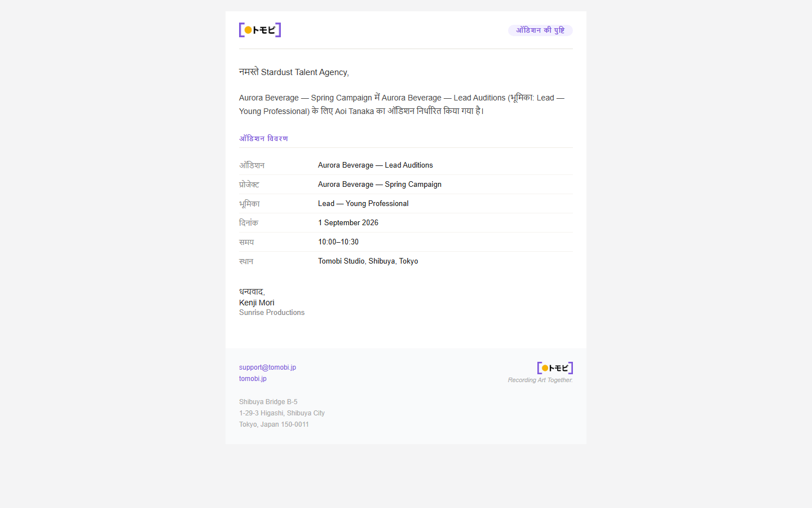The height and width of the screenshot is (508, 812).
Task: Click the भूमिका row label
Action: click(x=249, y=204)
